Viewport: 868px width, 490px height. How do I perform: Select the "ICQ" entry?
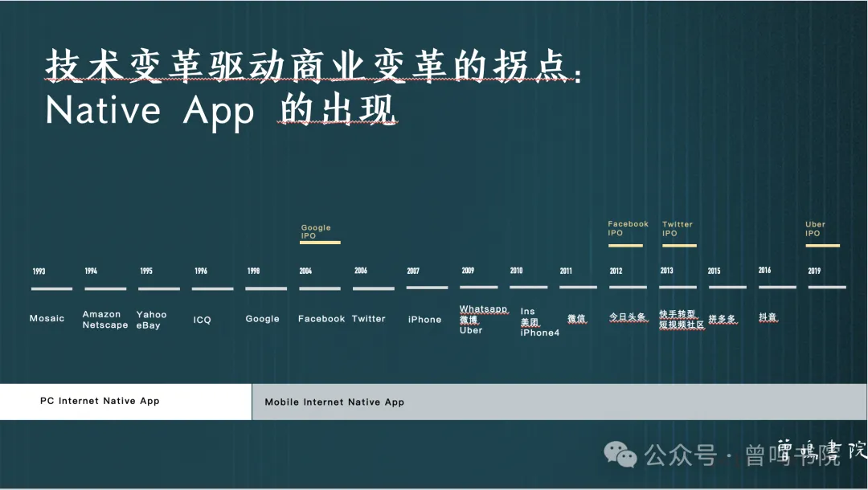(x=202, y=320)
